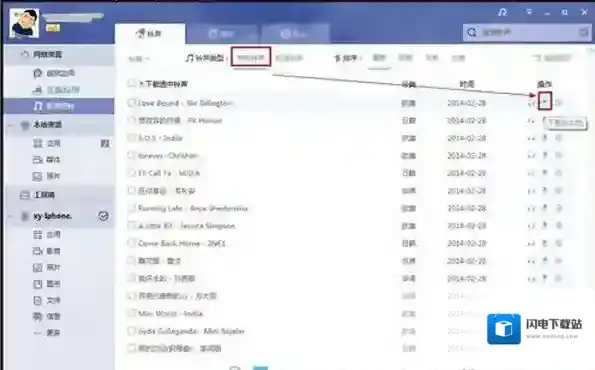Select the S.O.S - Indila song title
Viewport: 595px width, 370px height.
(160, 138)
